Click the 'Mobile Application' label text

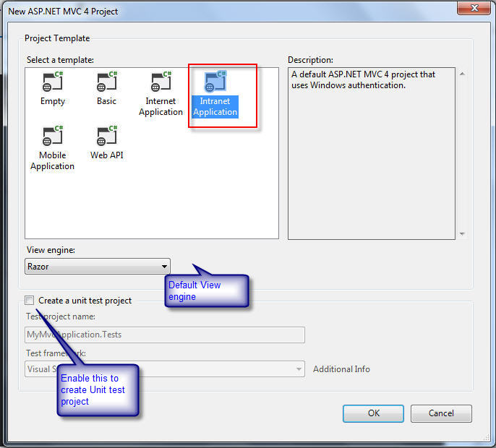(53, 160)
